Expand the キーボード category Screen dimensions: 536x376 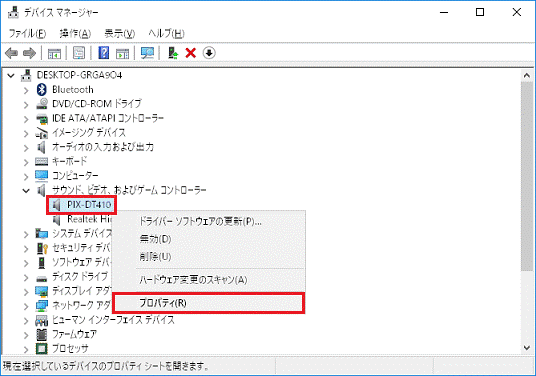click(26, 162)
